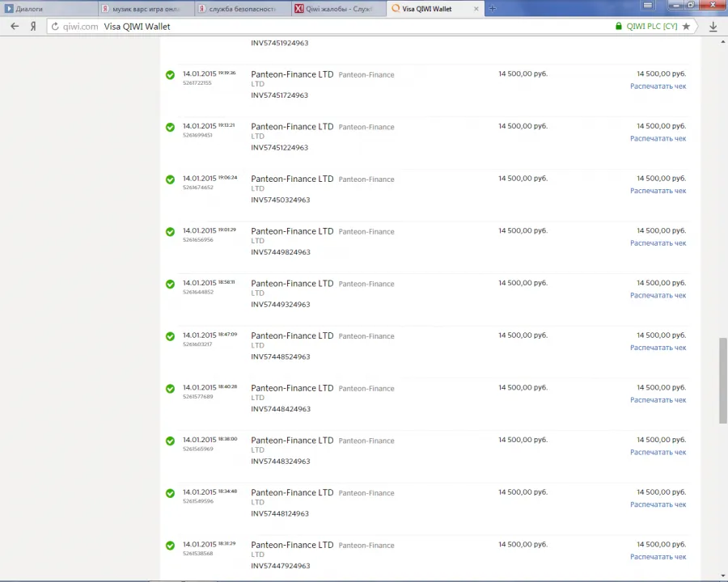Screen dimensions: 728x582
Task: Print receipt for INV57451224963 payment
Action: point(658,139)
